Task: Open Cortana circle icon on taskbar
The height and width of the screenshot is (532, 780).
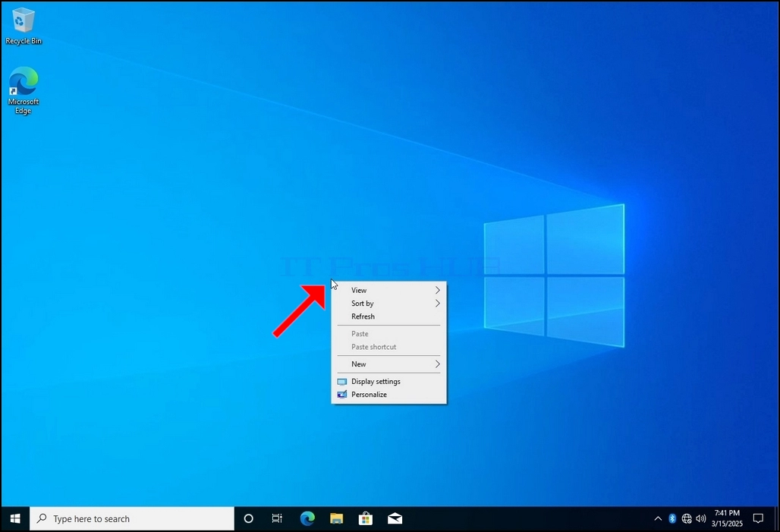Action: (x=248, y=518)
